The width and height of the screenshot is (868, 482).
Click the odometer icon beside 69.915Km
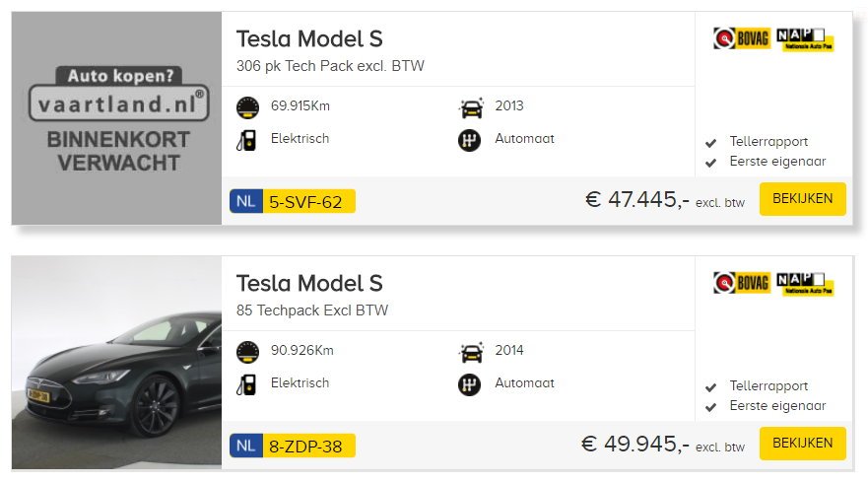[247, 107]
